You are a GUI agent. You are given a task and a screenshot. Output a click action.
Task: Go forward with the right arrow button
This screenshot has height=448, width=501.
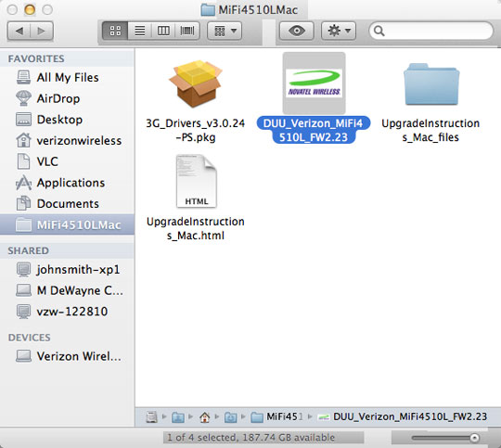coord(42,31)
